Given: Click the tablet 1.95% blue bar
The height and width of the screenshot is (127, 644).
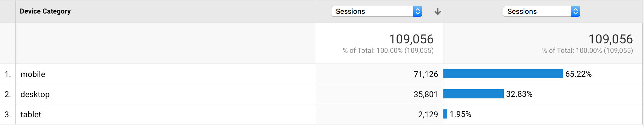Looking at the screenshot, I should pyautogui.click(x=445, y=114).
